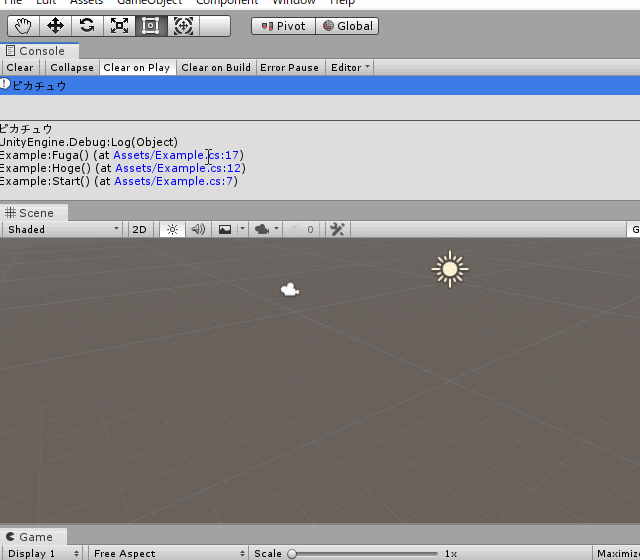Toggle Error Pause option

(289, 67)
